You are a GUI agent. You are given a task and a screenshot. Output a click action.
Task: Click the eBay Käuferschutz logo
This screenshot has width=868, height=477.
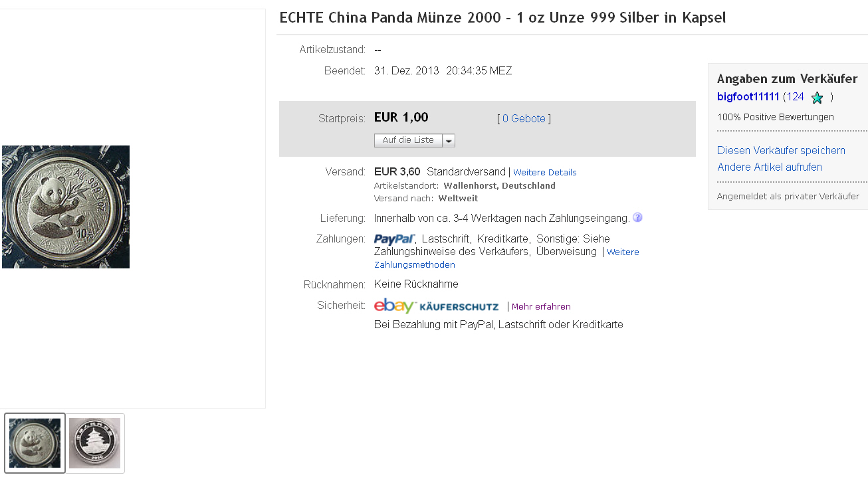pos(436,306)
